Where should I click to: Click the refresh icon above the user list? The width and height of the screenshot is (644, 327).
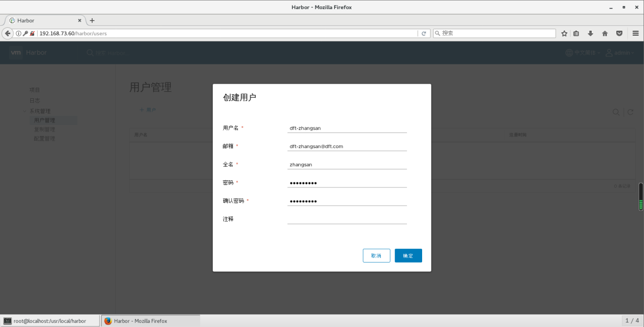click(x=630, y=112)
